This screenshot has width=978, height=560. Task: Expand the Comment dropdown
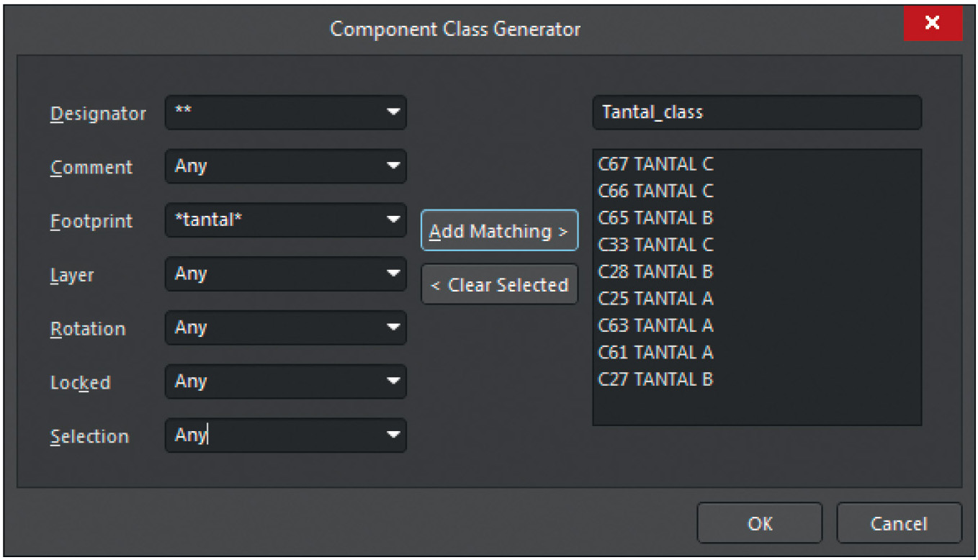pos(392,166)
